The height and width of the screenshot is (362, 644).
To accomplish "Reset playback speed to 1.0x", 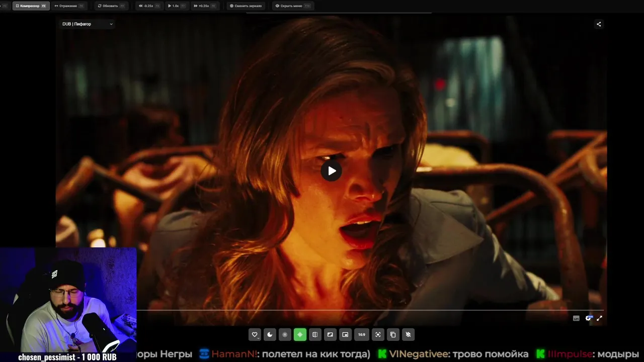I will click(x=177, y=6).
